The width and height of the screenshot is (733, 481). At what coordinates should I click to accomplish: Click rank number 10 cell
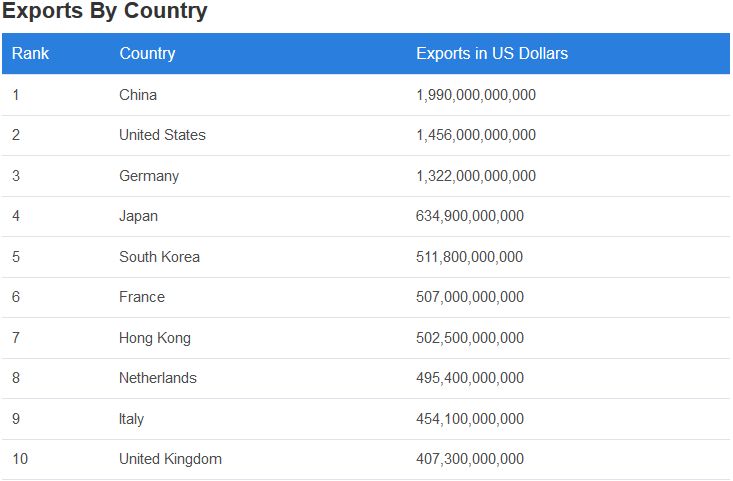[20, 459]
